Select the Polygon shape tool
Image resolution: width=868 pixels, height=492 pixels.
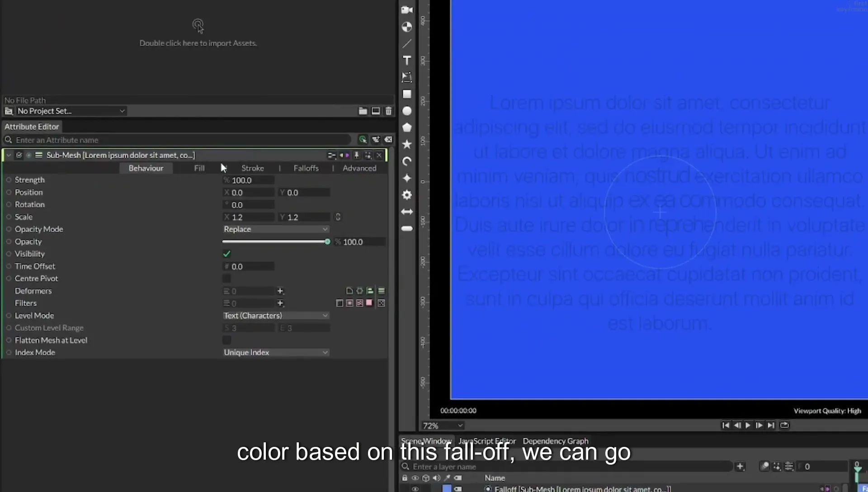pos(407,128)
